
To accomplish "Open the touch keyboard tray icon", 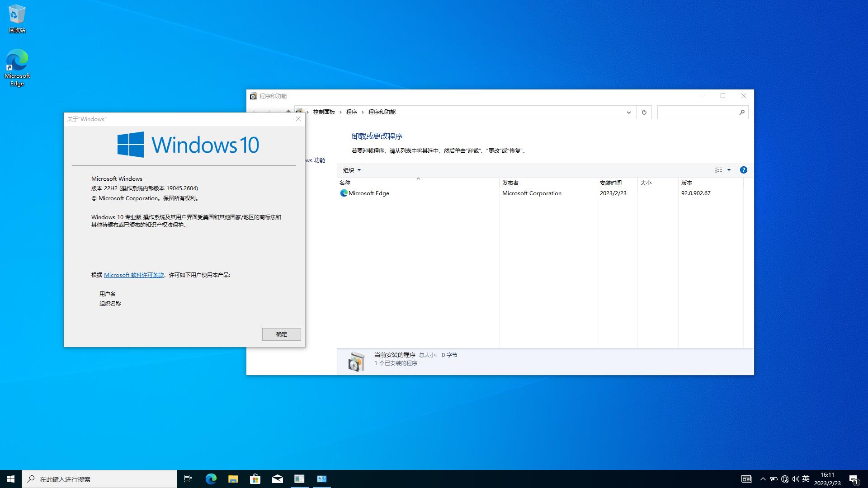I will coord(747,479).
